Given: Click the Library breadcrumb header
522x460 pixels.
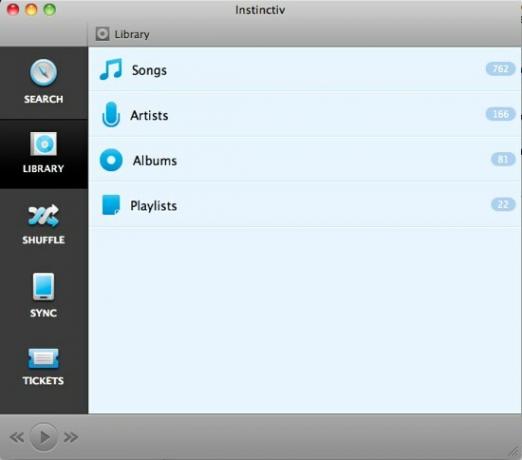Looking at the screenshot, I should pos(122,34).
